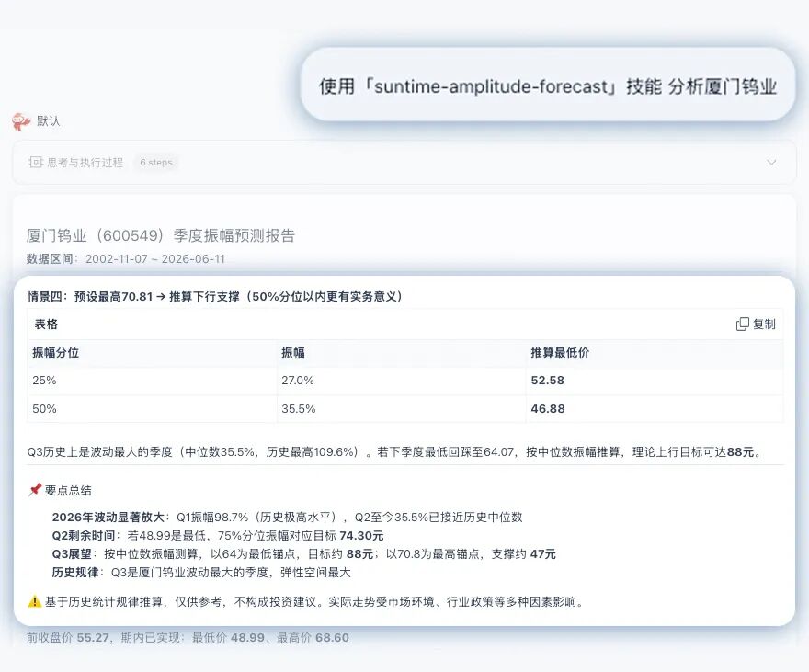Click the Q3历史上是波动最大的季度 paragraph
809x672 pixels.
[394, 452]
